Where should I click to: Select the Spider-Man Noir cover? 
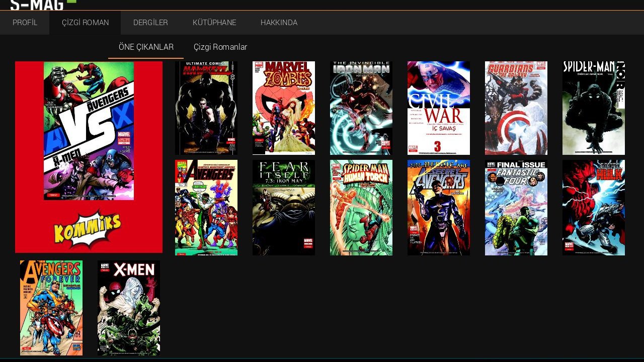coord(593,107)
